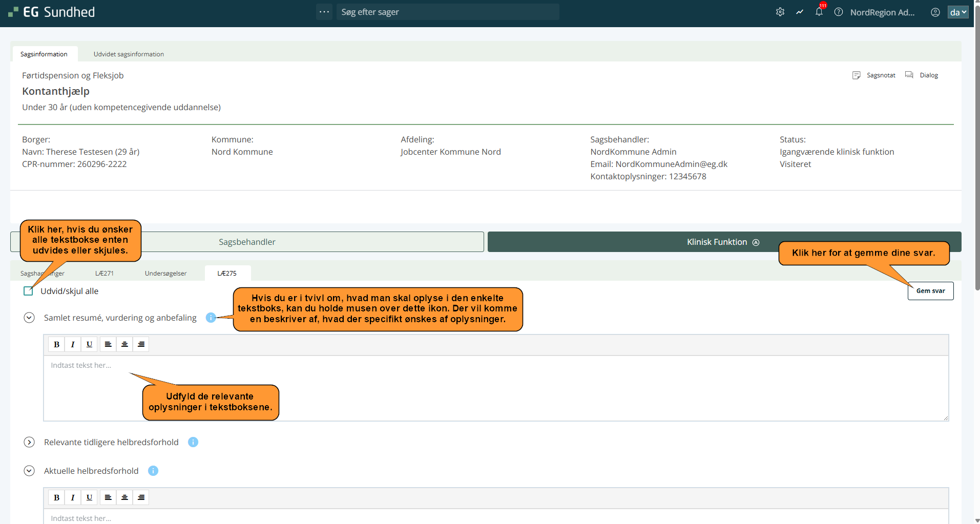The image size is (980, 524).
Task: Switch to the Undersøgelser tab
Action: [x=165, y=274]
